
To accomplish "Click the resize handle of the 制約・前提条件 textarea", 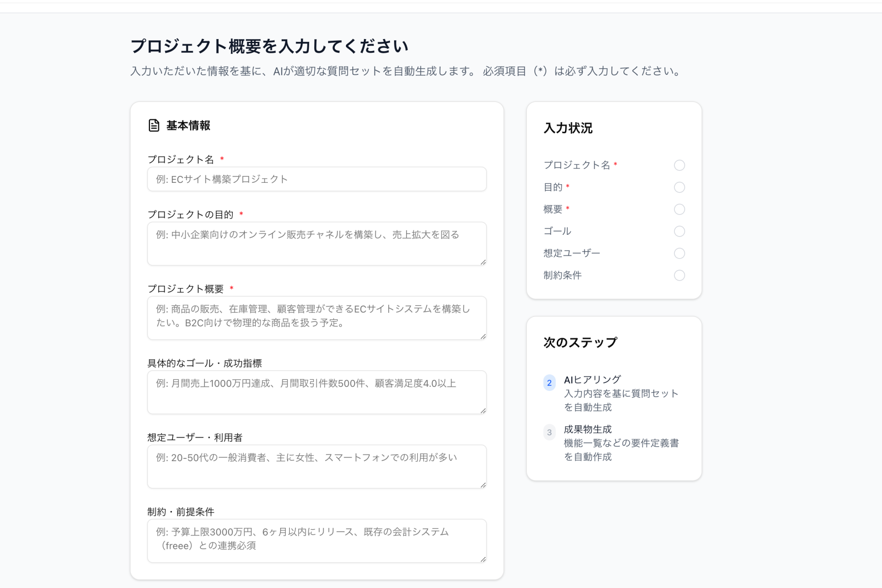I will (x=483, y=560).
